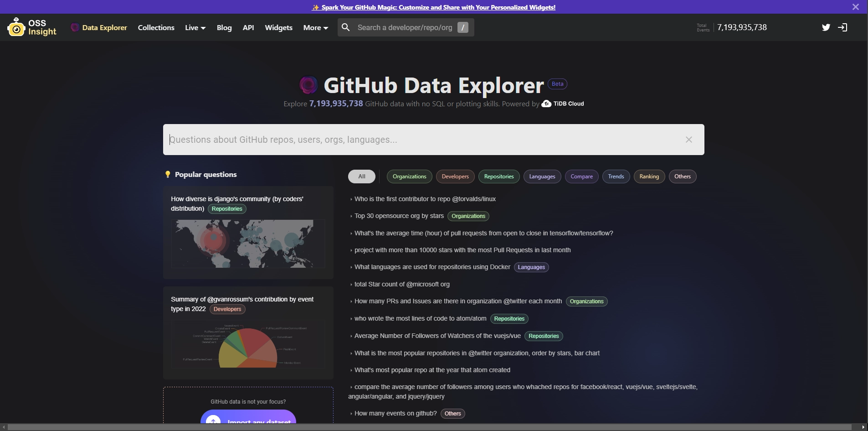Expand the More dropdown menu
The width and height of the screenshot is (868, 431).
315,28
